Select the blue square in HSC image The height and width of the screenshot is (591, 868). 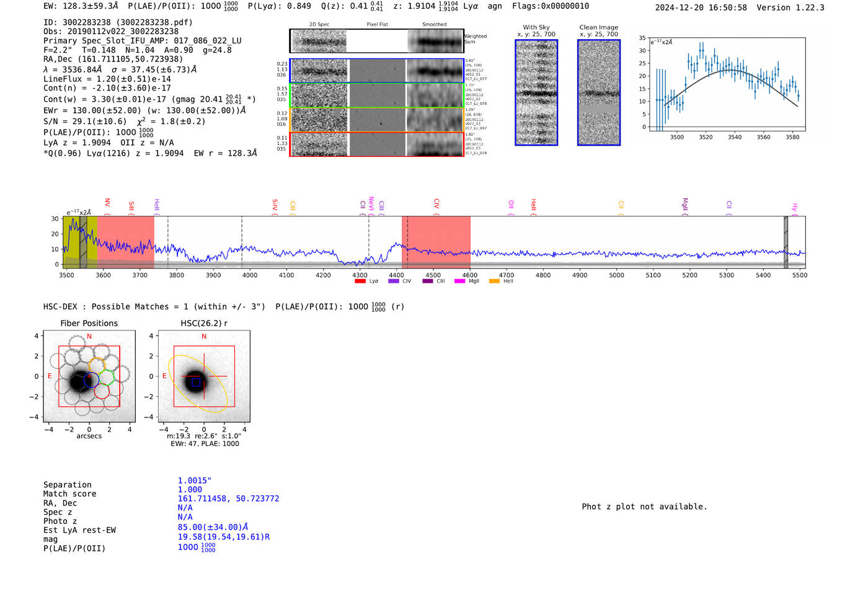coord(196,383)
